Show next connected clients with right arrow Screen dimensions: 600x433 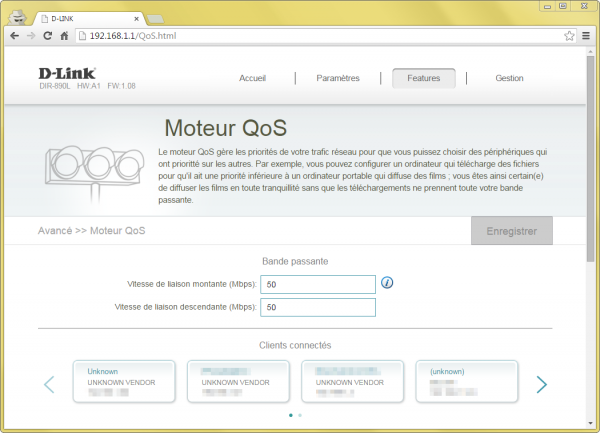click(x=541, y=384)
